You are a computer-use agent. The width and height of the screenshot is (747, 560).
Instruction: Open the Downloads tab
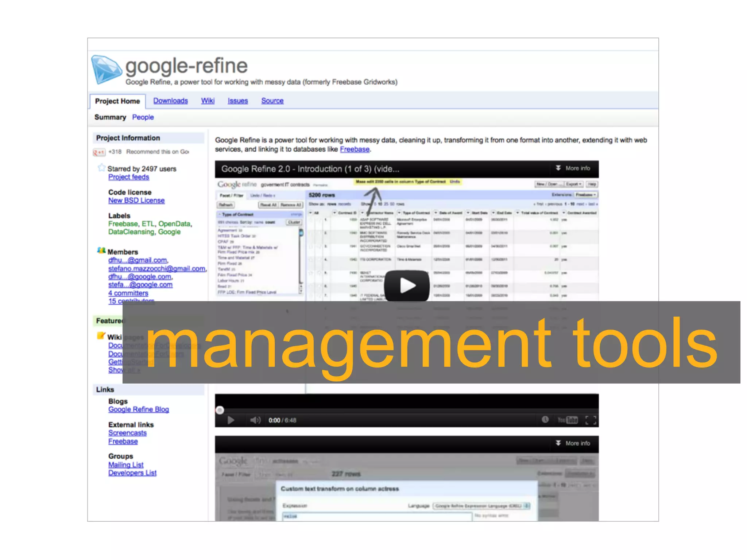click(x=170, y=101)
